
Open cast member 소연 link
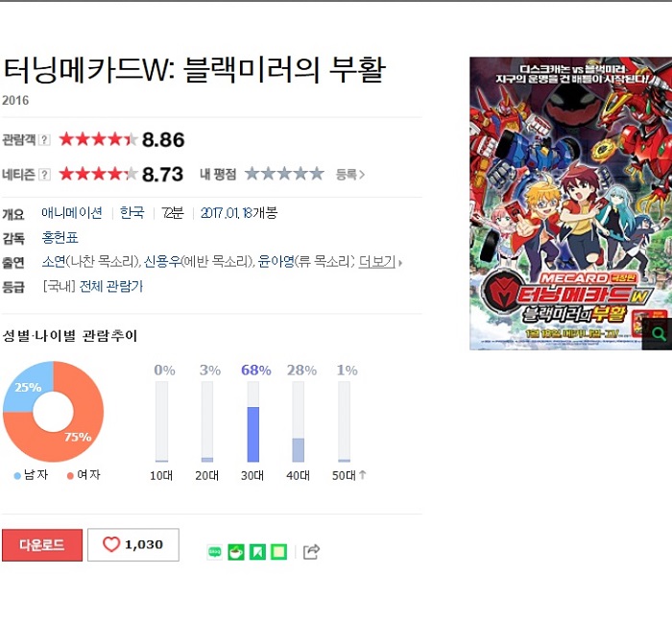pos(54,262)
